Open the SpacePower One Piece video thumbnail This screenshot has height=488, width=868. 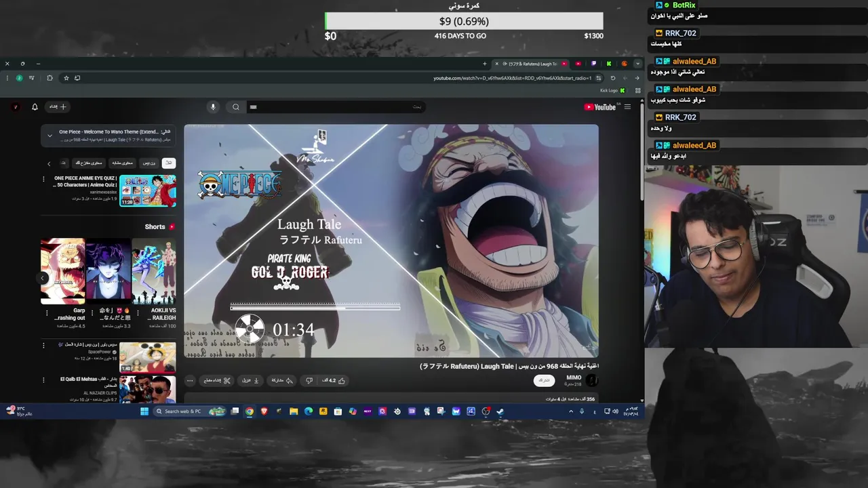[148, 357]
